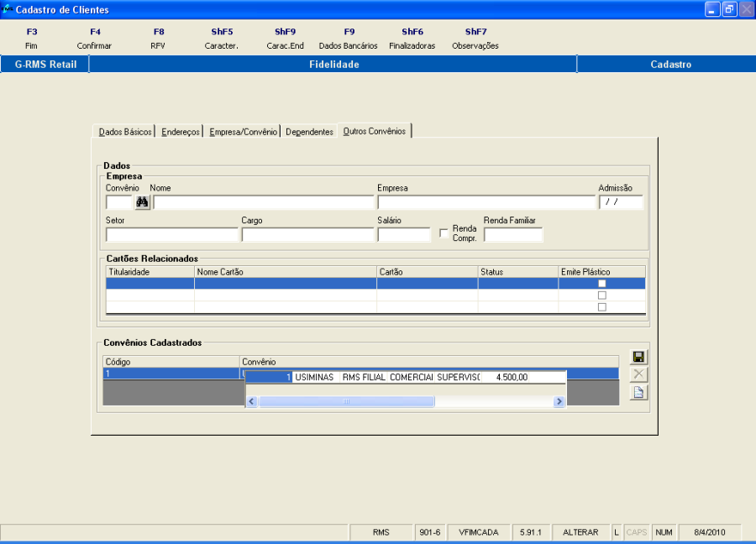Click the horizontal scrollbar thumb
The width and height of the screenshot is (756, 544).
tap(347, 401)
